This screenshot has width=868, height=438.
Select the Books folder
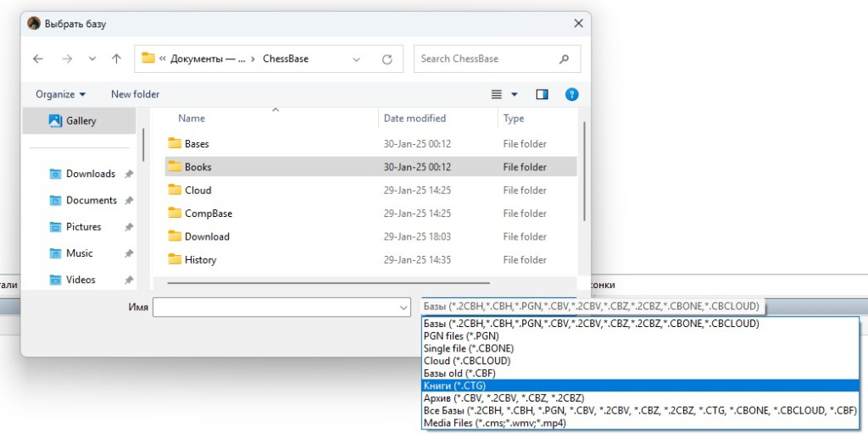pyautogui.click(x=371, y=167)
